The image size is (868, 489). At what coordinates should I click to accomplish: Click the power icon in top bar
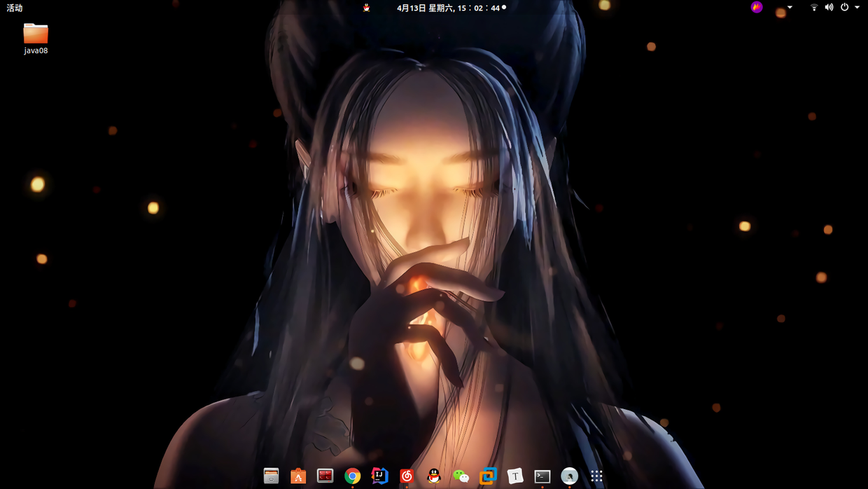(845, 7)
